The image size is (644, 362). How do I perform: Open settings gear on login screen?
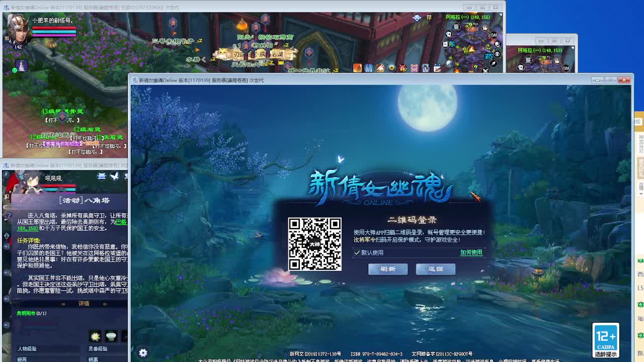pos(143,353)
